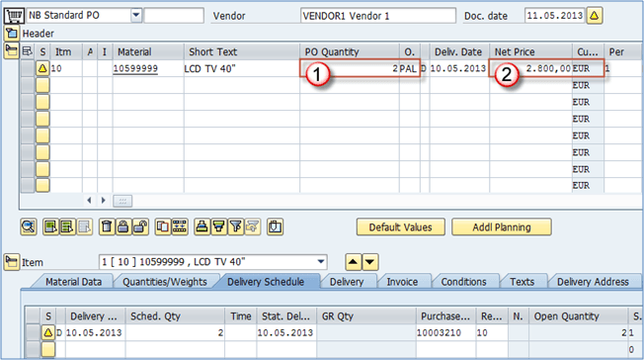Toggle the select-all icon in items table header
The width and height of the screenshot is (644, 360).
[28, 51]
